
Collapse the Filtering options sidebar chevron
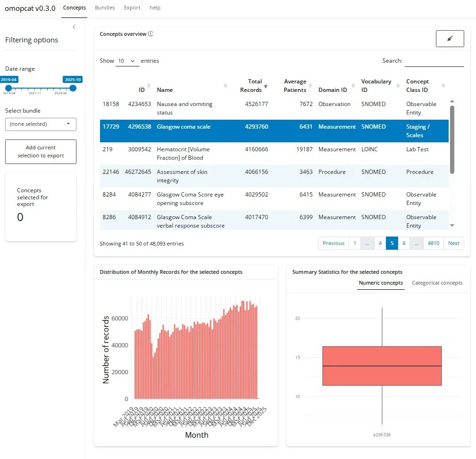coord(74,27)
